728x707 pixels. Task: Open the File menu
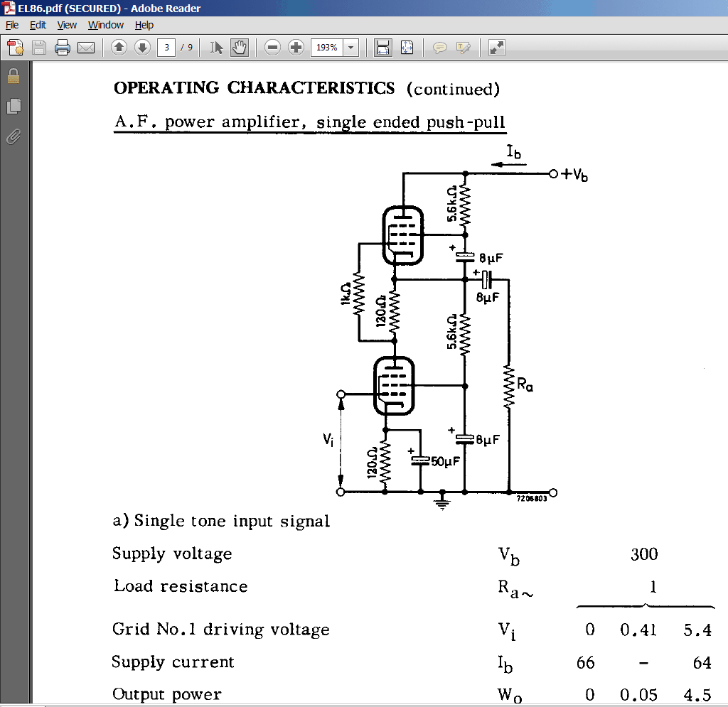(12, 25)
